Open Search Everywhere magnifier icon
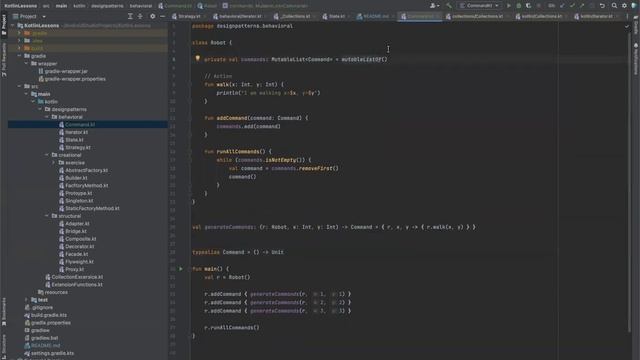The height and width of the screenshot is (360, 640). (x=614, y=6)
